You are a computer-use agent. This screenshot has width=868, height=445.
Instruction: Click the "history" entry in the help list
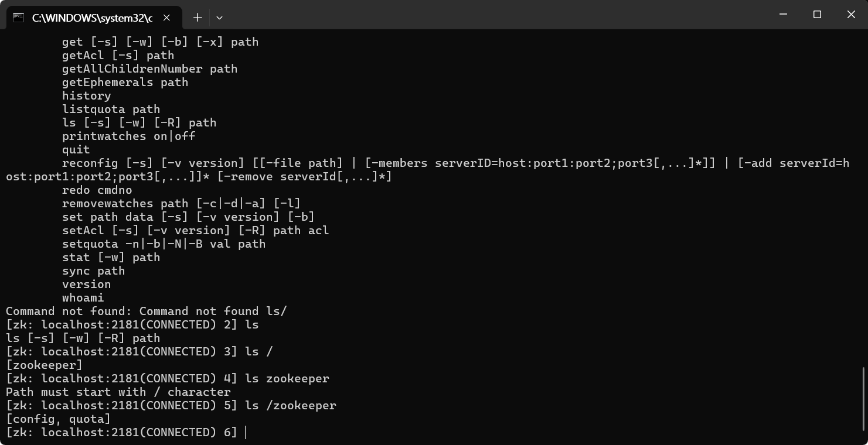[86, 96]
